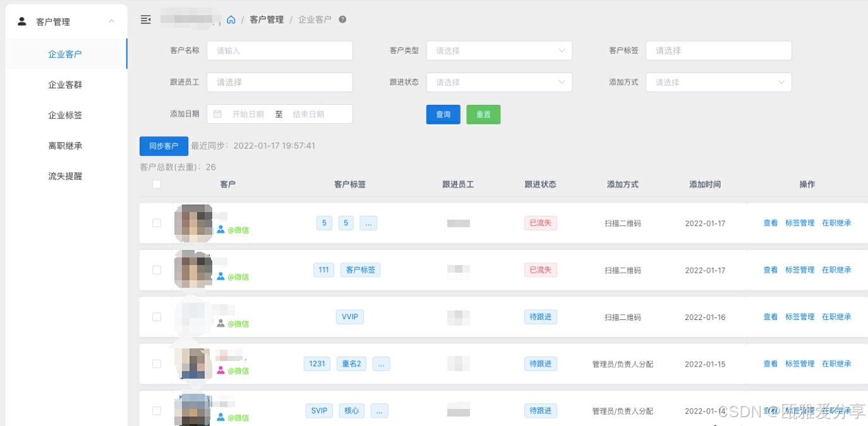The height and width of the screenshot is (426, 868).
Task: Switch to 企业客群 in the sidebar
Action: 66,85
